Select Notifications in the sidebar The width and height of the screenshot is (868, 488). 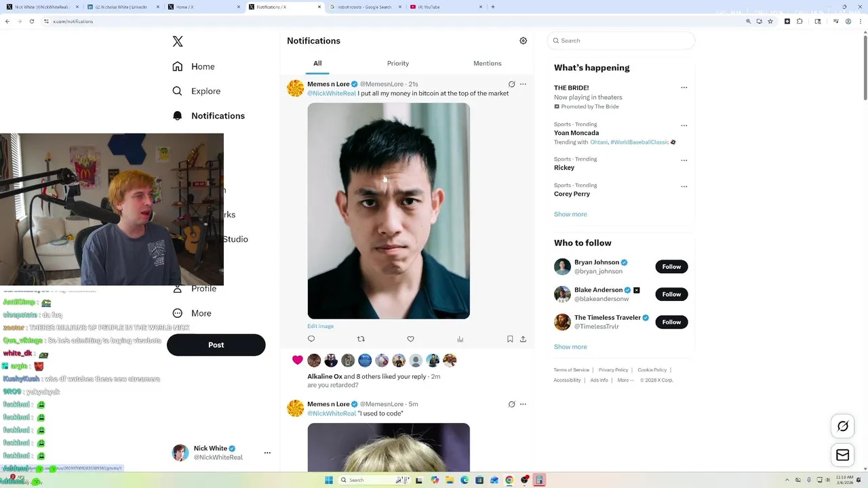tap(208, 116)
